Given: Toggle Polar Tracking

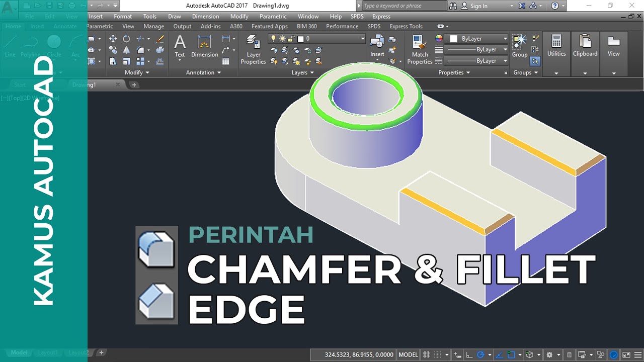Looking at the screenshot, I should pos(480,354).
